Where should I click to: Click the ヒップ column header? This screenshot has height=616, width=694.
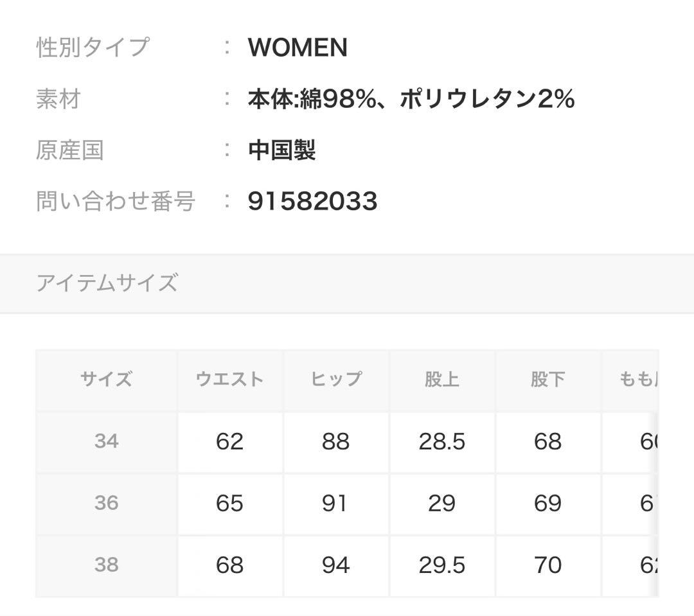point(335,379)
